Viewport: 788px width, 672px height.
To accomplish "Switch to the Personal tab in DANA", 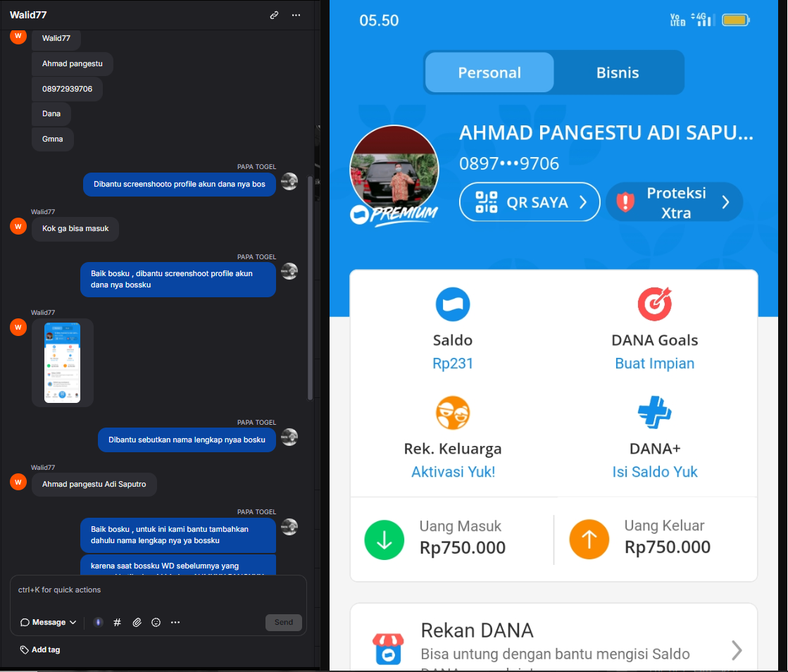I will click(489, 73).
